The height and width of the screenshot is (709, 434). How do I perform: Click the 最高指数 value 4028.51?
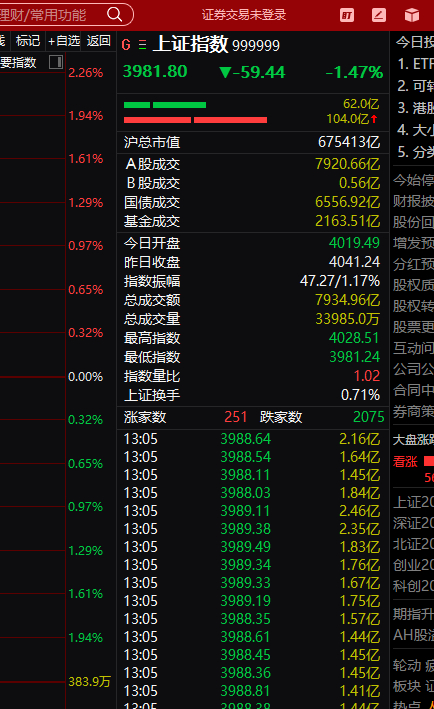[354, 338]
